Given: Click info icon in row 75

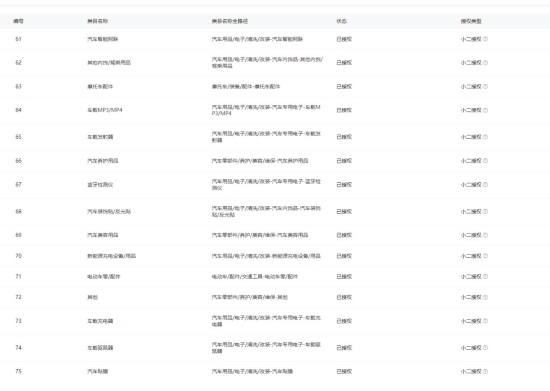Looking at the screenshot, I should (485, 371).
